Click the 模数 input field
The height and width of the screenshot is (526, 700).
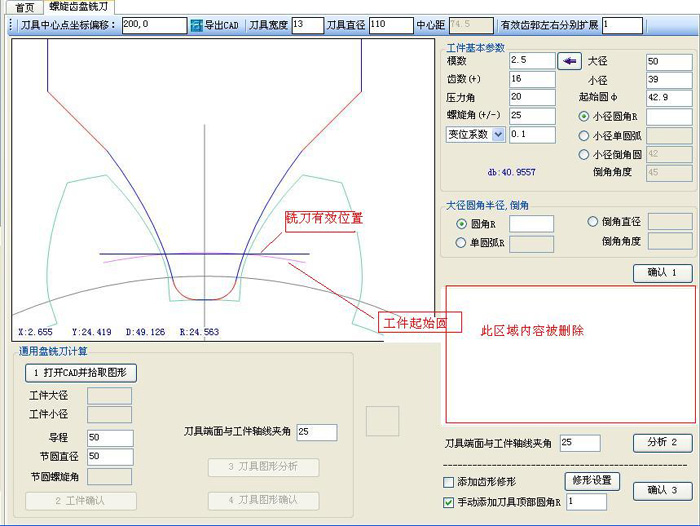[x=532, y=61]
